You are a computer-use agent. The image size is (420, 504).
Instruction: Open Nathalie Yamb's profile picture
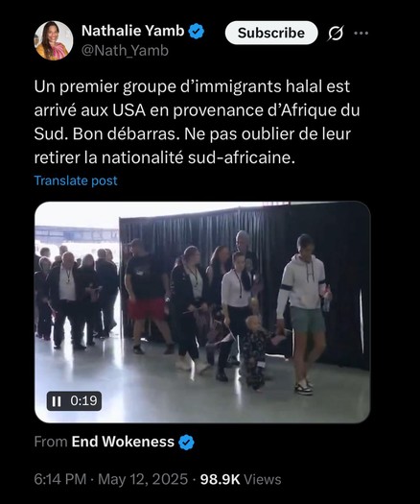tap(54, 41)
